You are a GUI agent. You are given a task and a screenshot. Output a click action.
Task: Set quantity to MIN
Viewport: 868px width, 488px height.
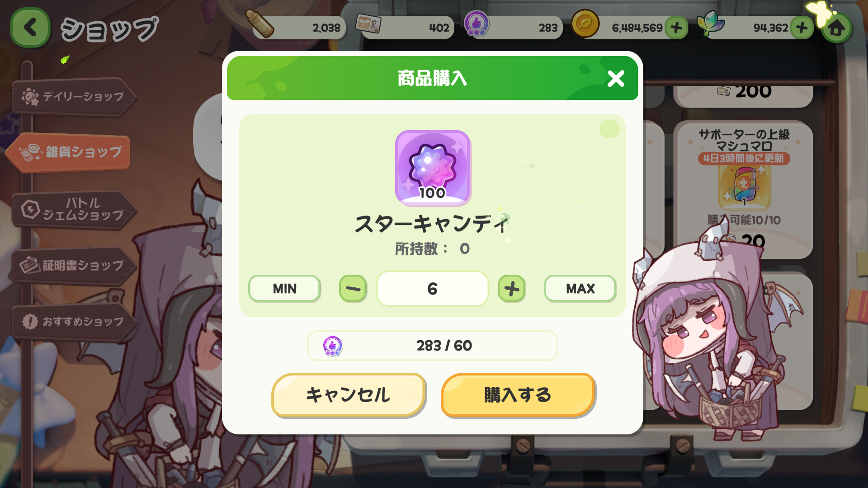pyautogui.click(x=284, y=288)
